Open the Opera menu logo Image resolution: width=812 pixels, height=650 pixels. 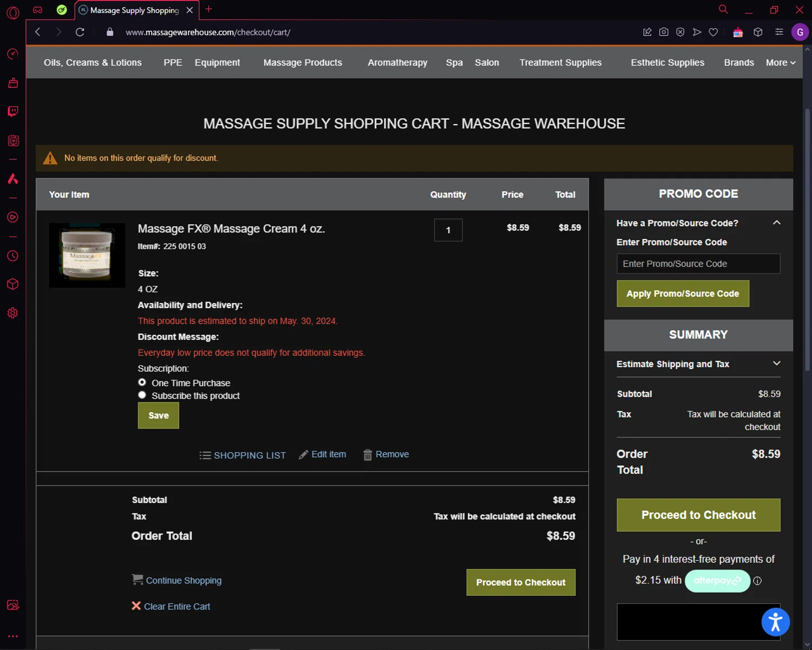(x=13, y=12)
